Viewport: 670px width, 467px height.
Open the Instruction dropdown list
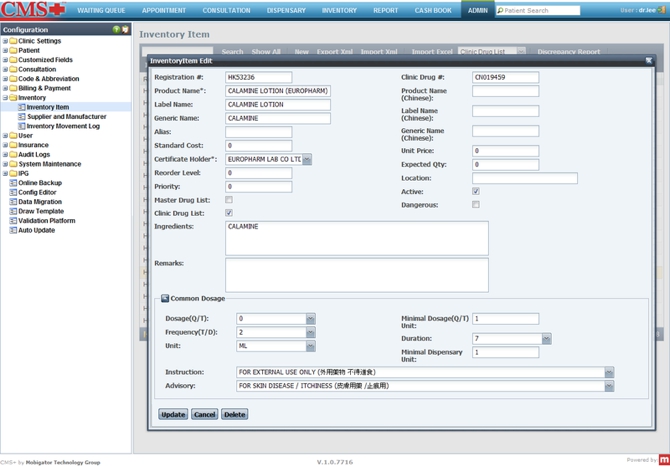(x=609, y=372)
